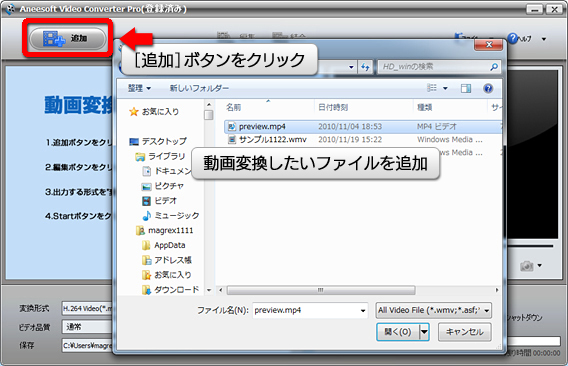The width and height of the screenshot is (568, 366).
Task: Open ビデオ品質 通常 quality field
Action: click(87, 327)
